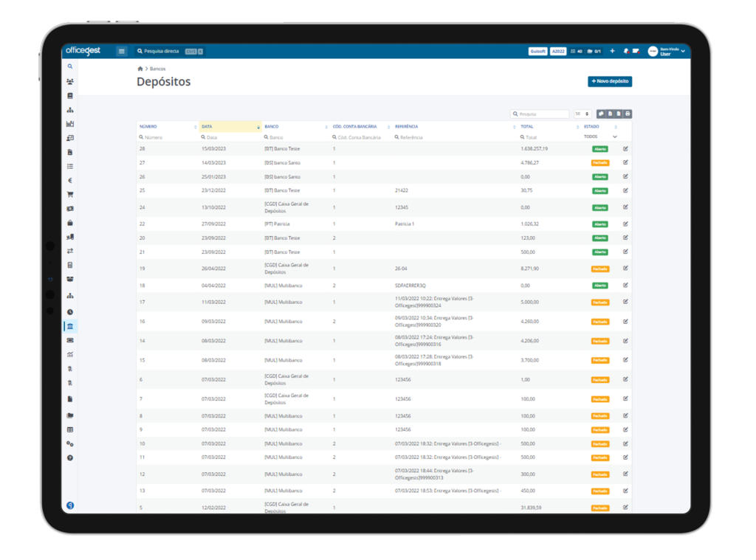Click the Guisoft company button
Image resolution: width=756 pixels, height=560 pixels.
(537, 51)
